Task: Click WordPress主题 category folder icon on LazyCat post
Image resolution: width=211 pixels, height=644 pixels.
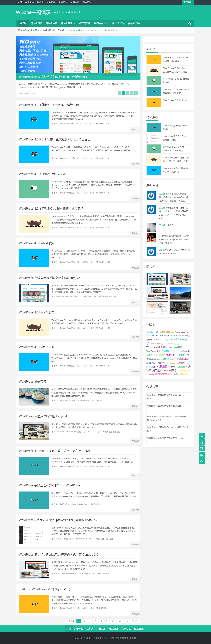Action: pyautogui.click(x=67, y=432)
